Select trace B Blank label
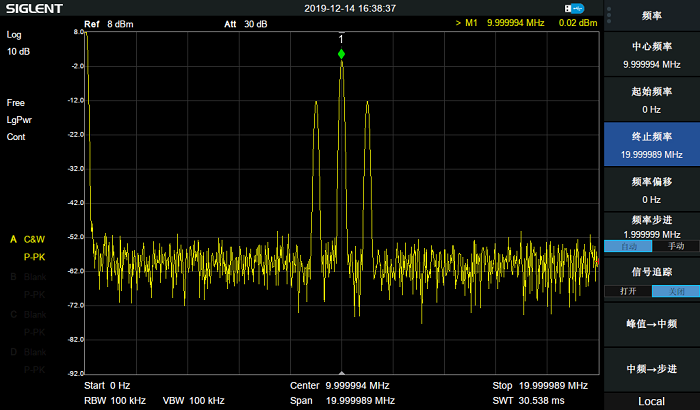The width and height of the screenshot is (700, 410). [28, 277]
